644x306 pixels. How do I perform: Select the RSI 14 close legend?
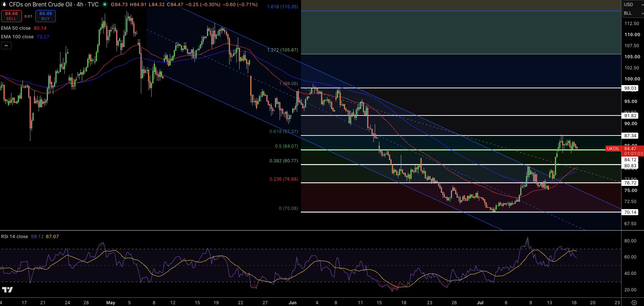click(x=15, y=237)
